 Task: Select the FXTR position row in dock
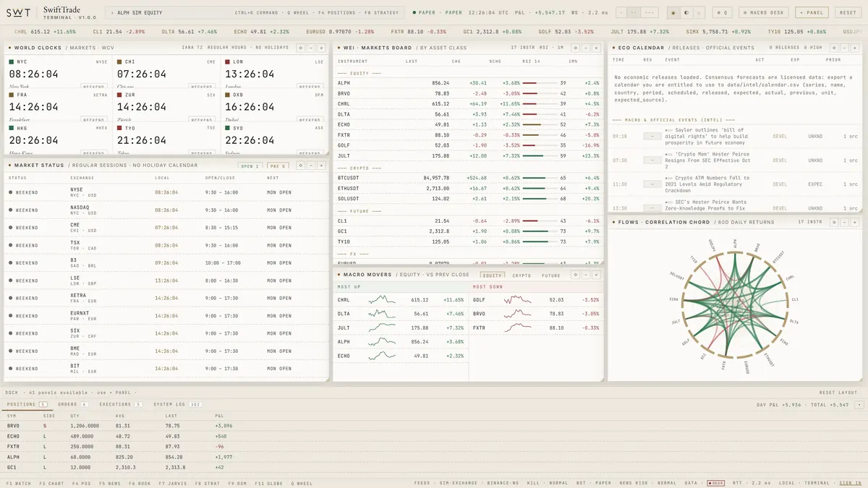pos(434,447)
